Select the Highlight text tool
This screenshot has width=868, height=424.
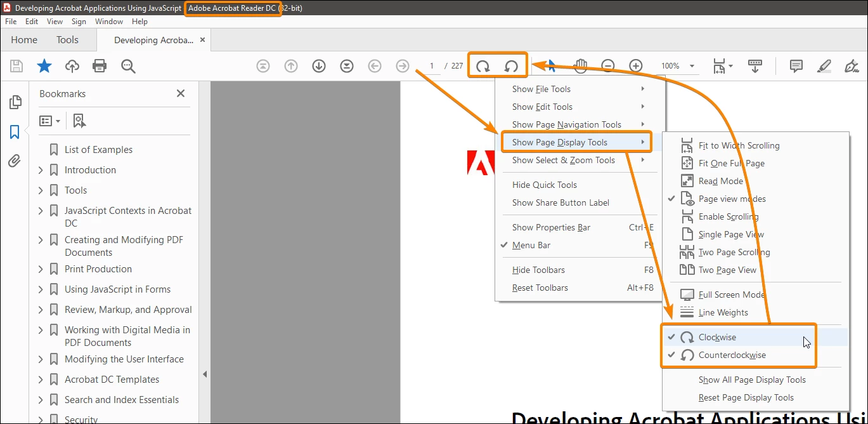tap(824, 66)
